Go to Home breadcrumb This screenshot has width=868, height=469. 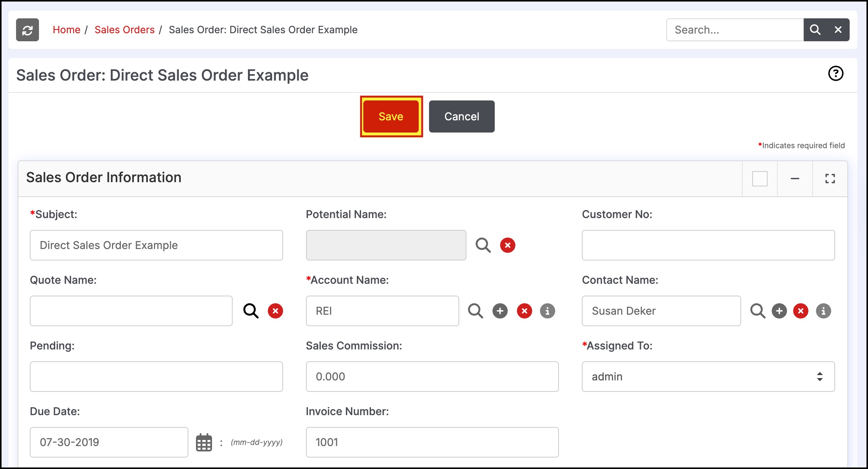point(66,30)
